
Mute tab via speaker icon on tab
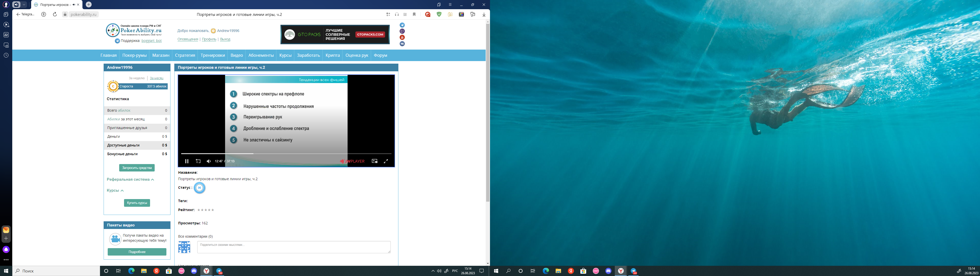pos(74,5)
